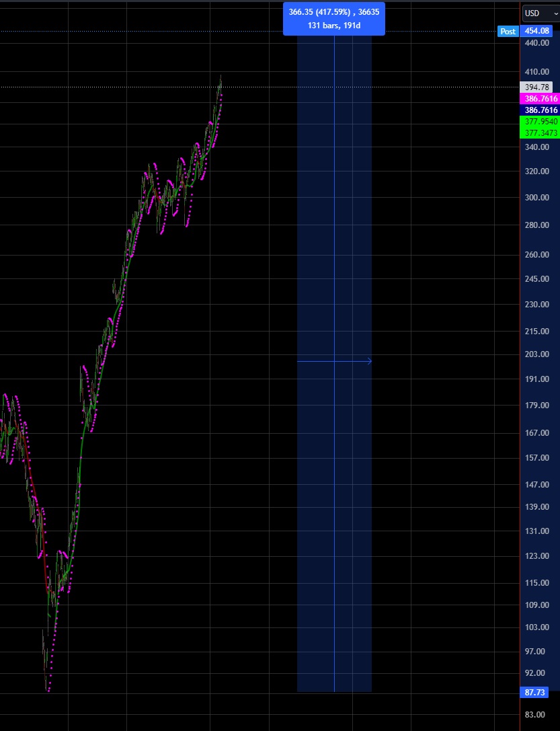Click the measurement tooltip showing 417.59%
The height and width of the screenshot is (731, 560).
[333, 19]
